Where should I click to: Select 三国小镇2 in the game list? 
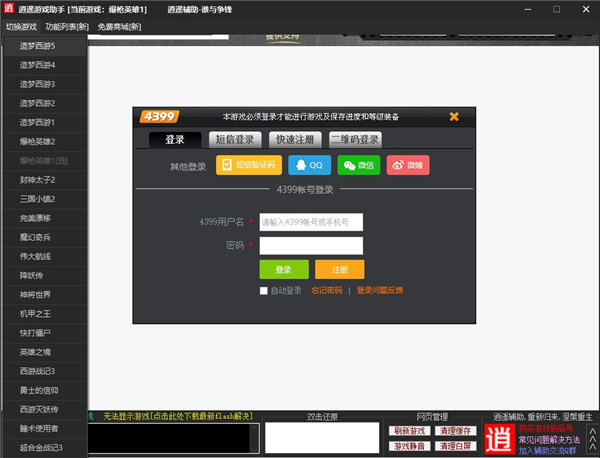(45, 199)
